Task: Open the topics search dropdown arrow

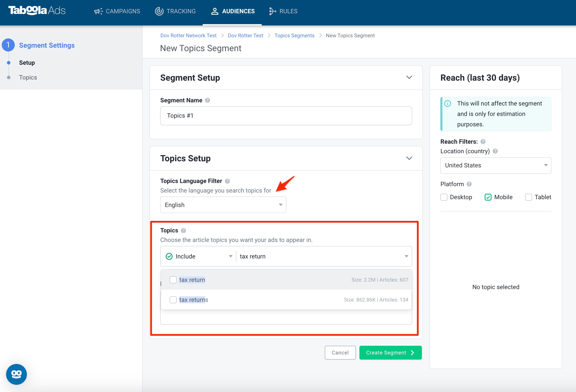Action: [x=407, y=256]
